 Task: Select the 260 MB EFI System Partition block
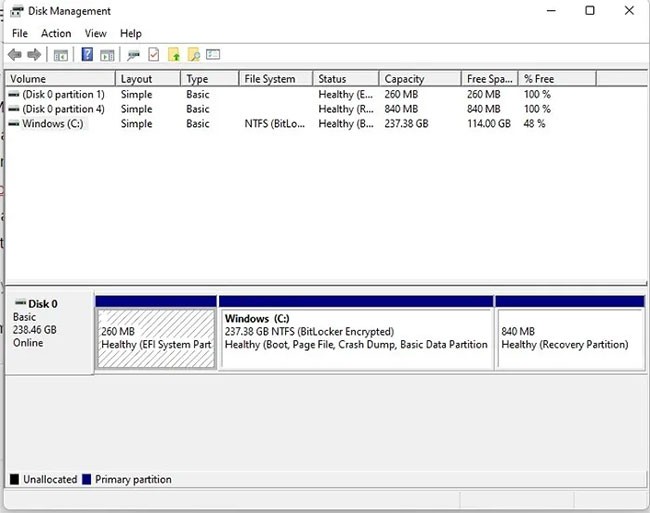tap(156, 338)
